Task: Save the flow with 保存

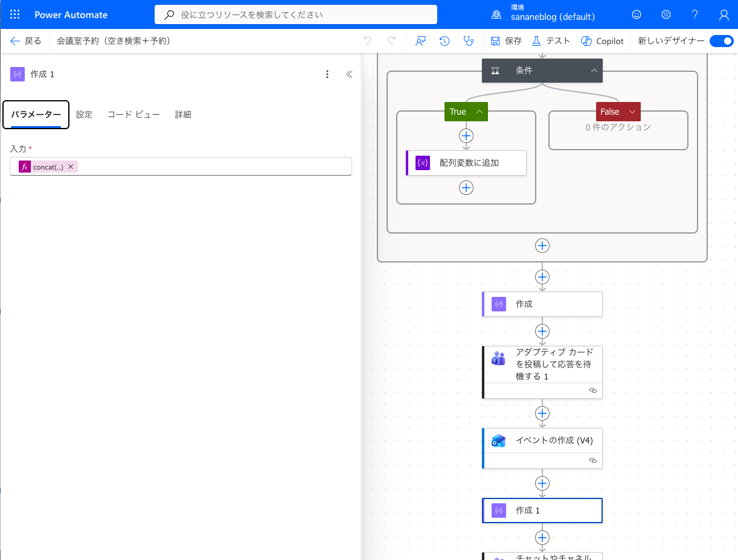Action: pos(506,41)
